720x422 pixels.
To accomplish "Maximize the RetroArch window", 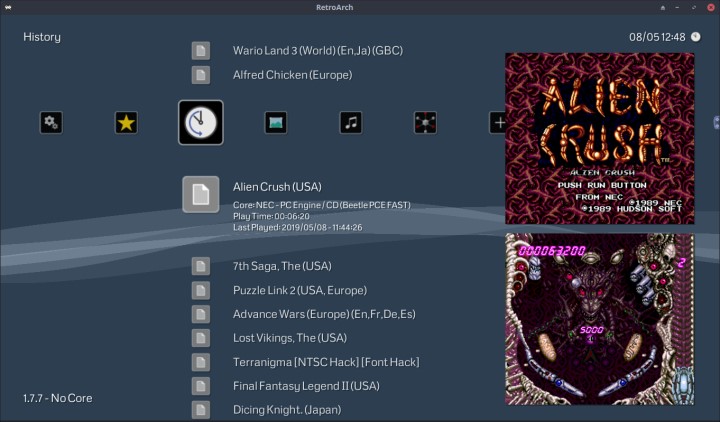I will [694, 7].
